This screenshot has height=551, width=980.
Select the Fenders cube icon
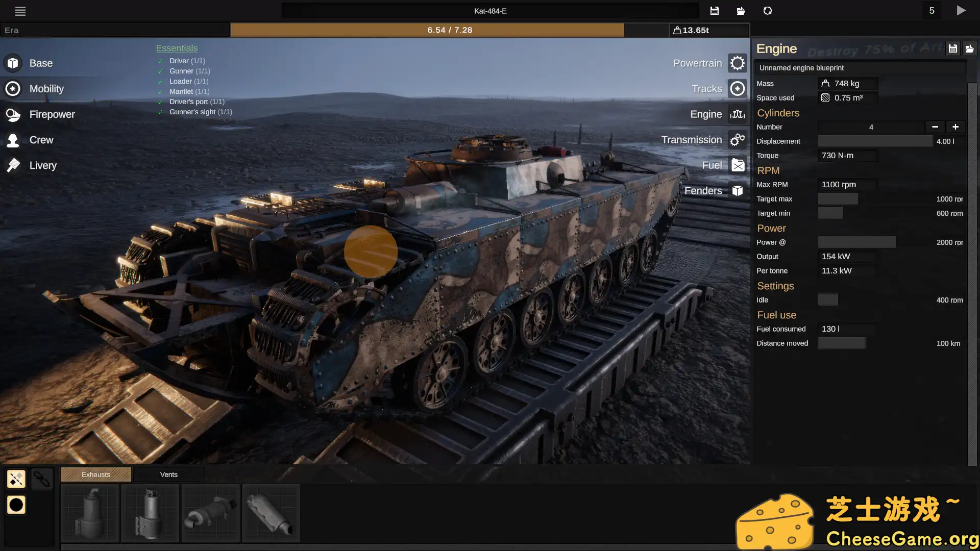[x=737, y=191]
